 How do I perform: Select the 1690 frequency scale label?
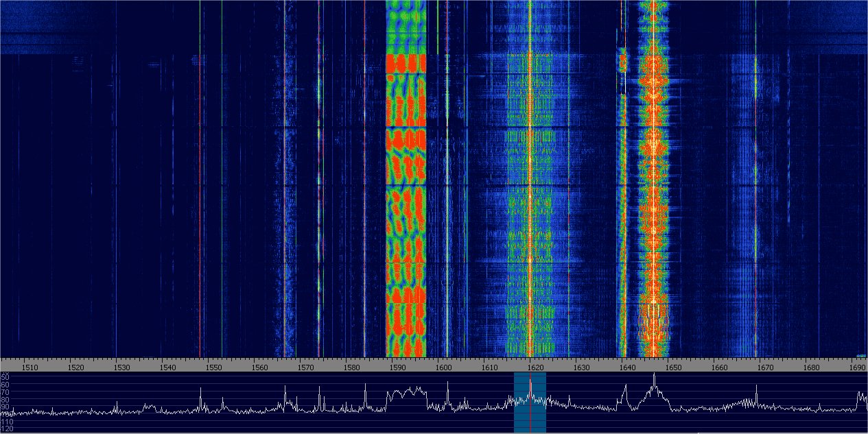click(x=856, y=367)
